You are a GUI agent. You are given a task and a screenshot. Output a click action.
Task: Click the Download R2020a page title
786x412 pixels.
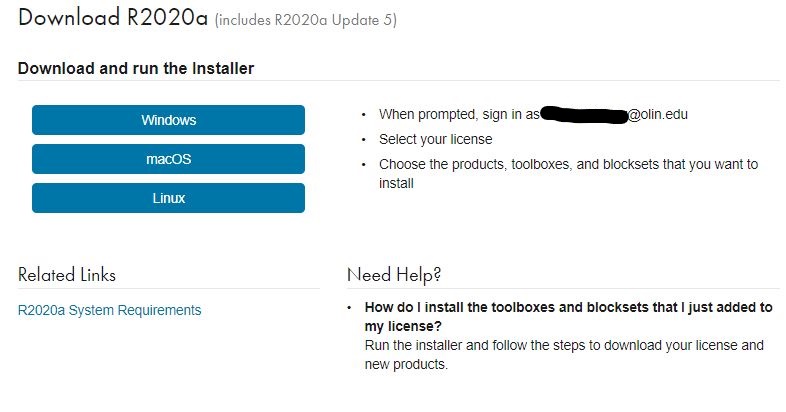pos(113,18)
